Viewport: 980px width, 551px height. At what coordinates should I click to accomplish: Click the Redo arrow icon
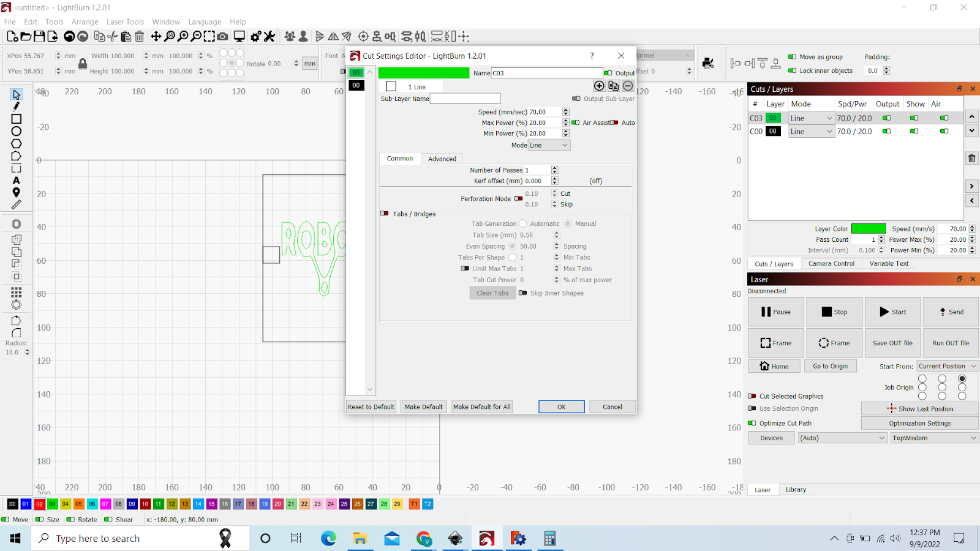click(x=83, y=37)
